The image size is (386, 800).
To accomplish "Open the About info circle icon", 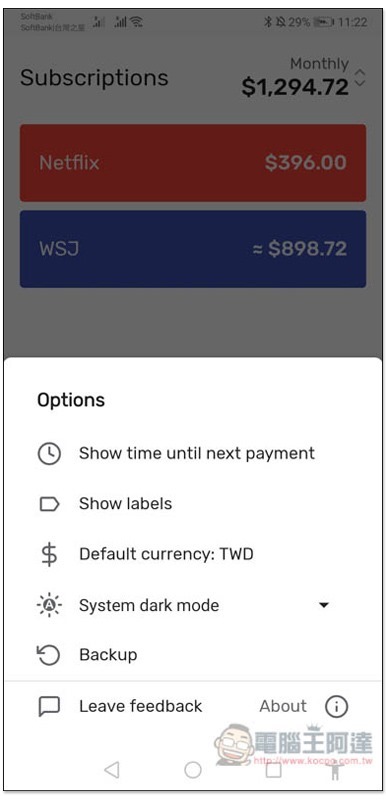I will point(336,707).
